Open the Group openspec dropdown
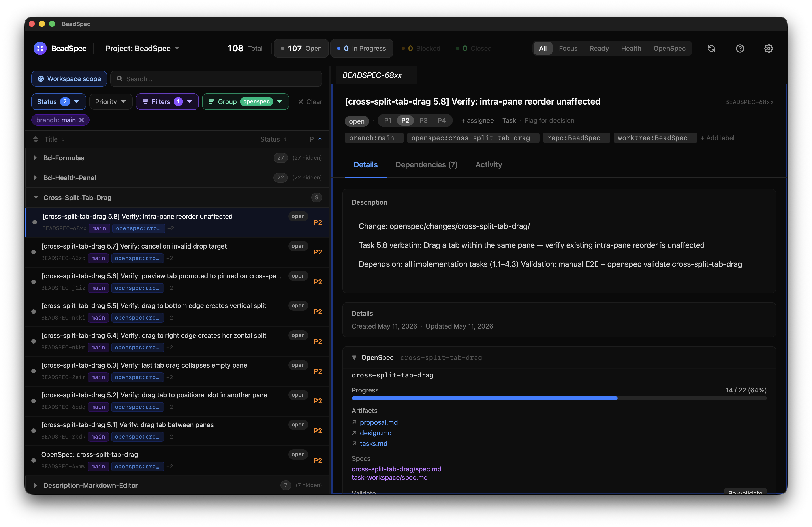The height and width of the screenshot is (527, 812). (245, 102)
